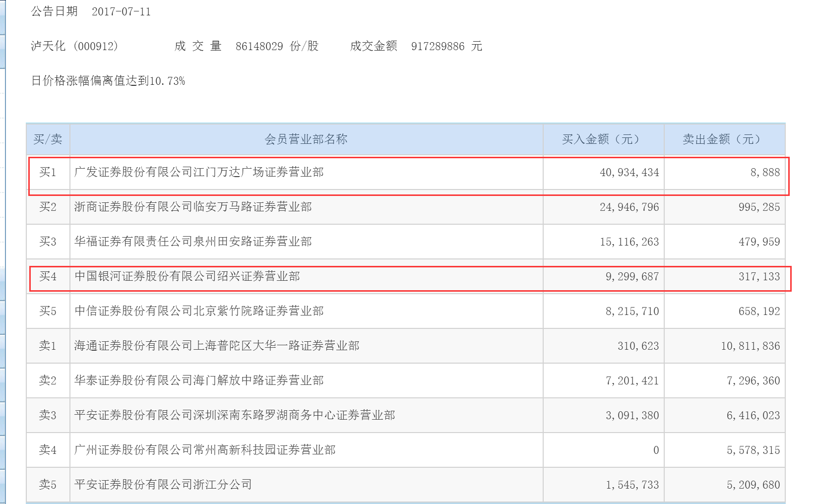Click the 买入金额（元） column header
This screenshot has width=816, height=504.
[603, 139]
